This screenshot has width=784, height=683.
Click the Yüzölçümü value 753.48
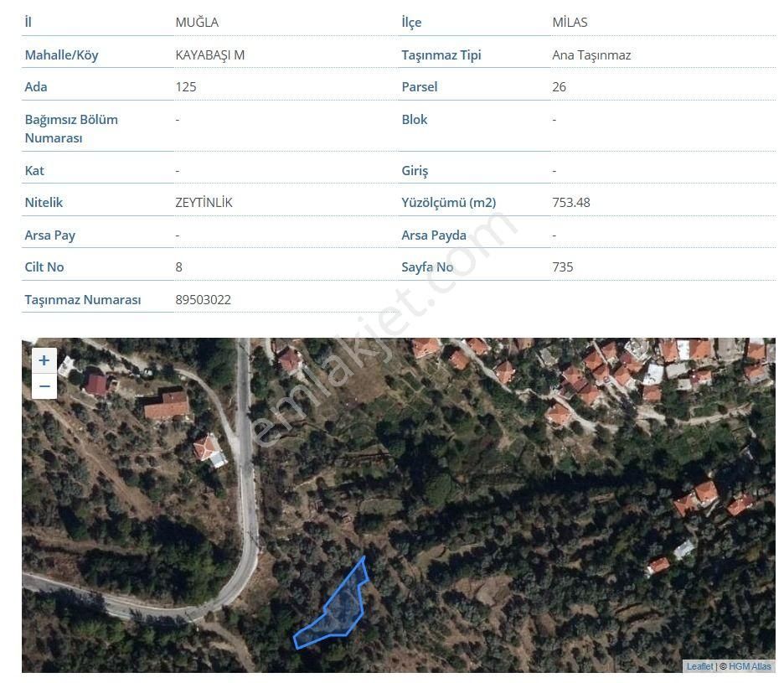pyautogui.click(x=571, y=202)
